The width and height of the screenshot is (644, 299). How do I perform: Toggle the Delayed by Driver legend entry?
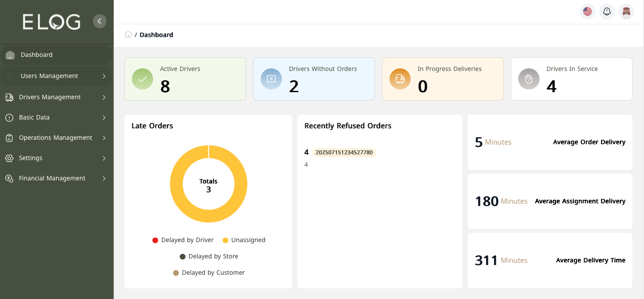pyautogui.click(x=183, y=240)
